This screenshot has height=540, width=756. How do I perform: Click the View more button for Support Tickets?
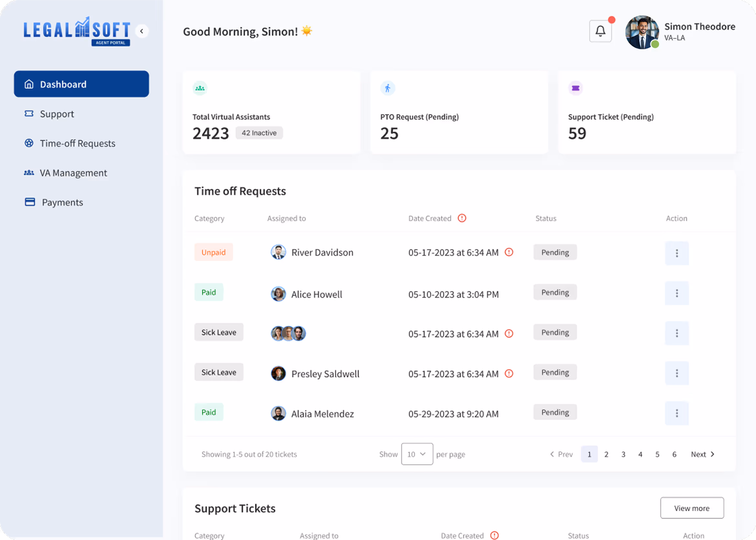(x=692, y=508)
